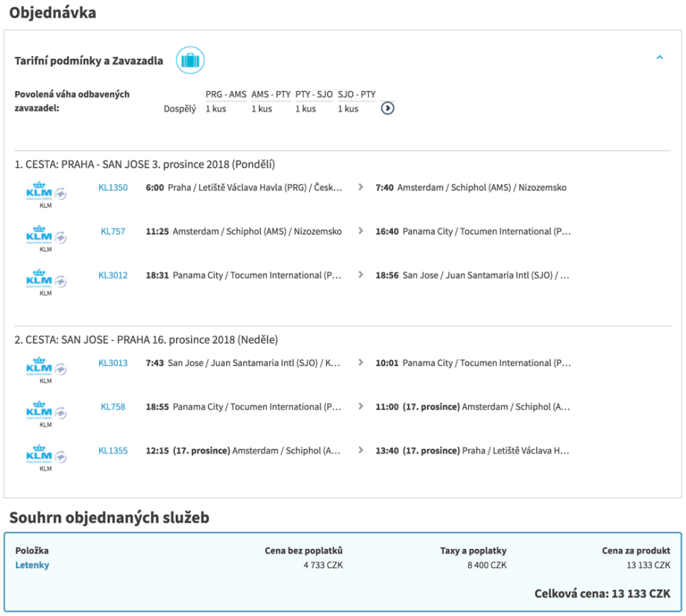Click KLM logo beside flight KL757

(45, 237)
